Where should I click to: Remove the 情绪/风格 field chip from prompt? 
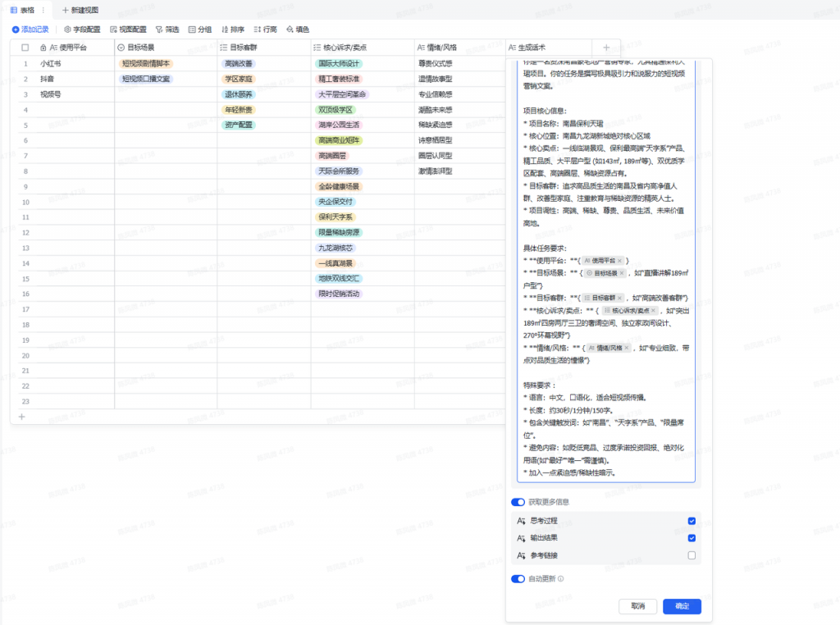[x=626, y=348]
